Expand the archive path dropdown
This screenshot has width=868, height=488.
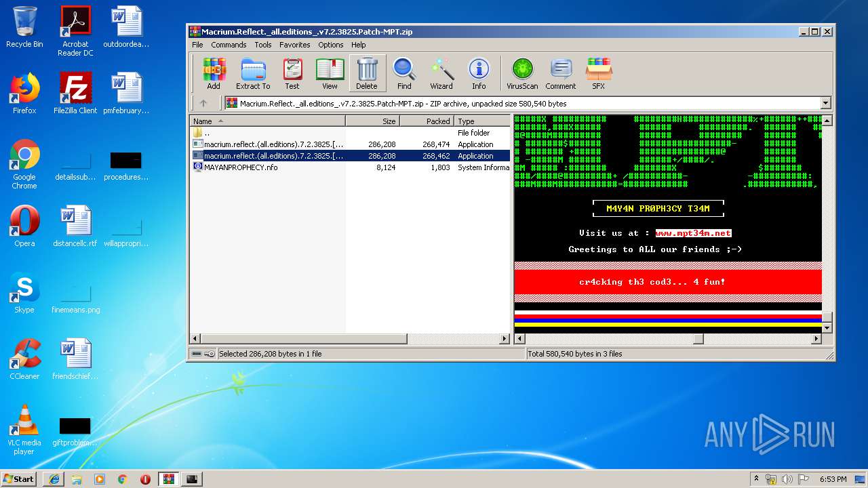[825, 104]
